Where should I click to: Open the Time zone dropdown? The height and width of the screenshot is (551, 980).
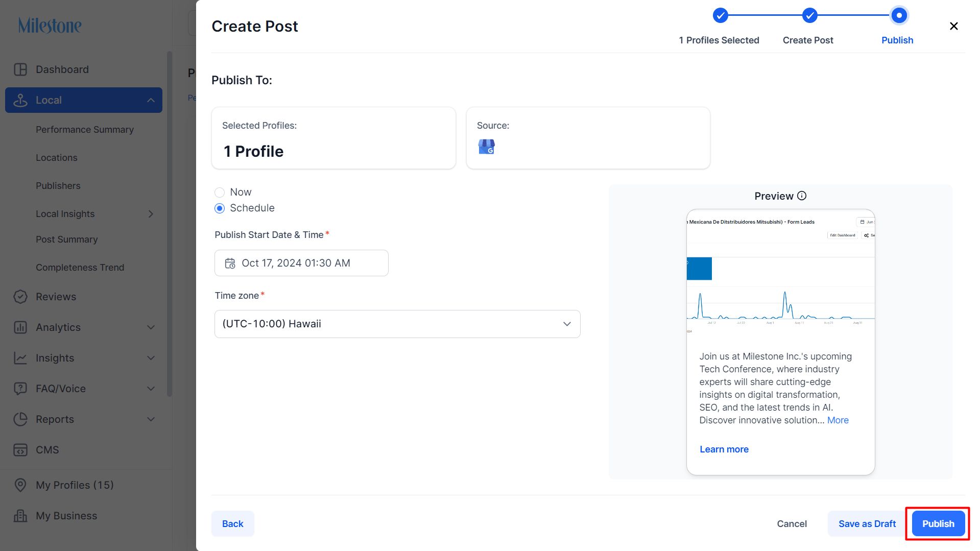click(x=397, y=324)
